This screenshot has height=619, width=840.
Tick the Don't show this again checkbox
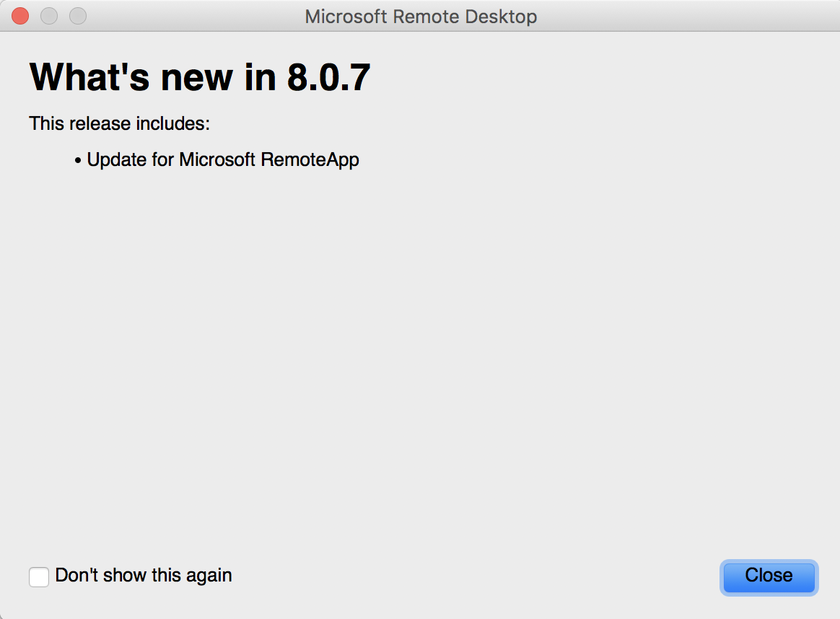point(38,576)
